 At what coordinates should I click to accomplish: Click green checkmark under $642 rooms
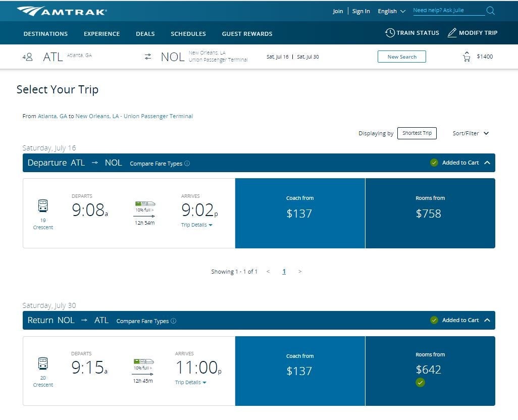click(420, 383)
